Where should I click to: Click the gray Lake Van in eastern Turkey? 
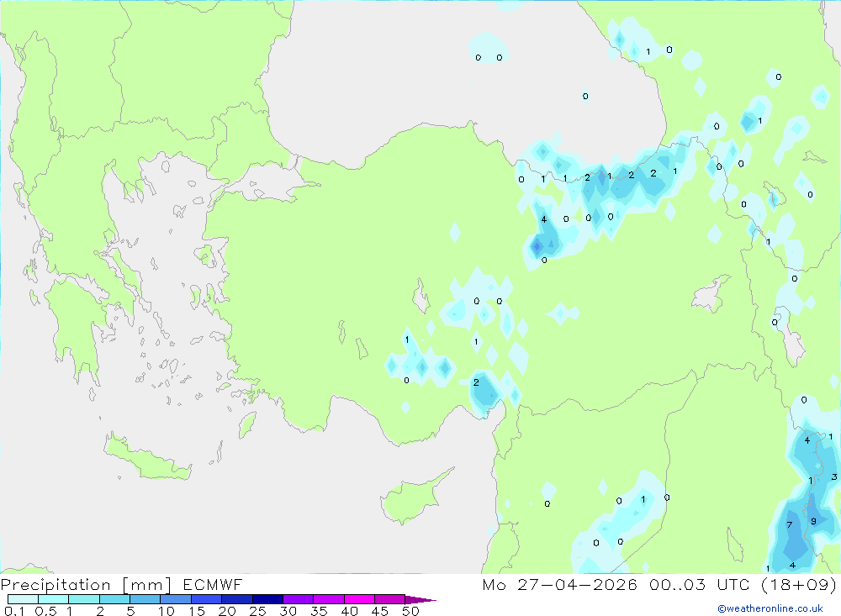(711, 295)
